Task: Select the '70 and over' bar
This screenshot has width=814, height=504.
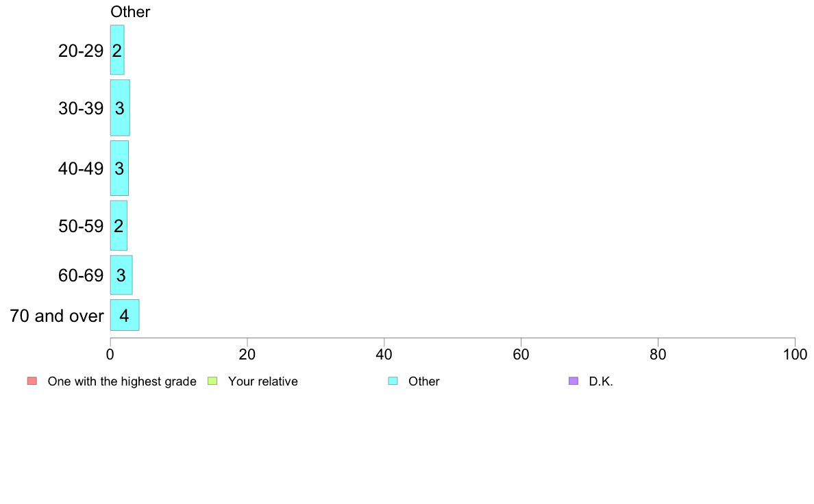Action: (125, 315)
